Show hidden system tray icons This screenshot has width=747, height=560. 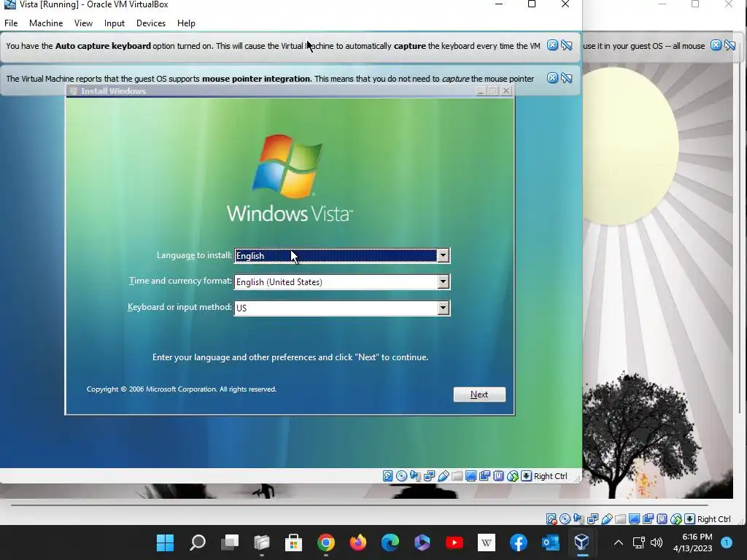619,542
